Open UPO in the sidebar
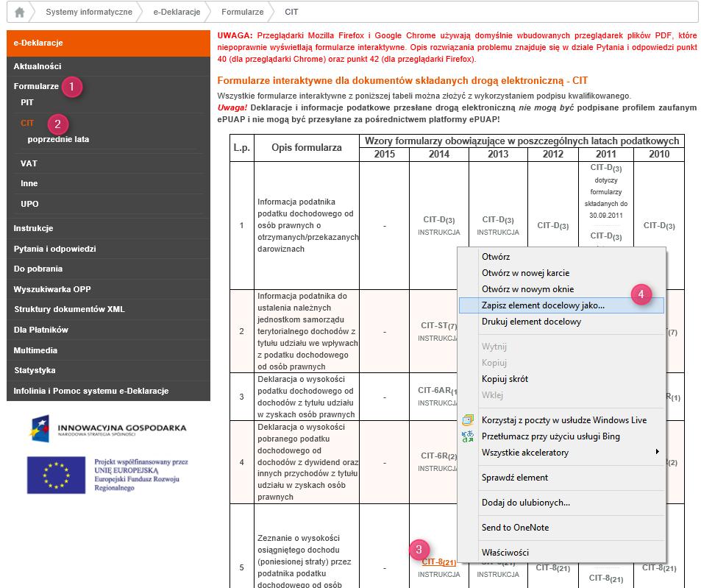 click(29, 204)
